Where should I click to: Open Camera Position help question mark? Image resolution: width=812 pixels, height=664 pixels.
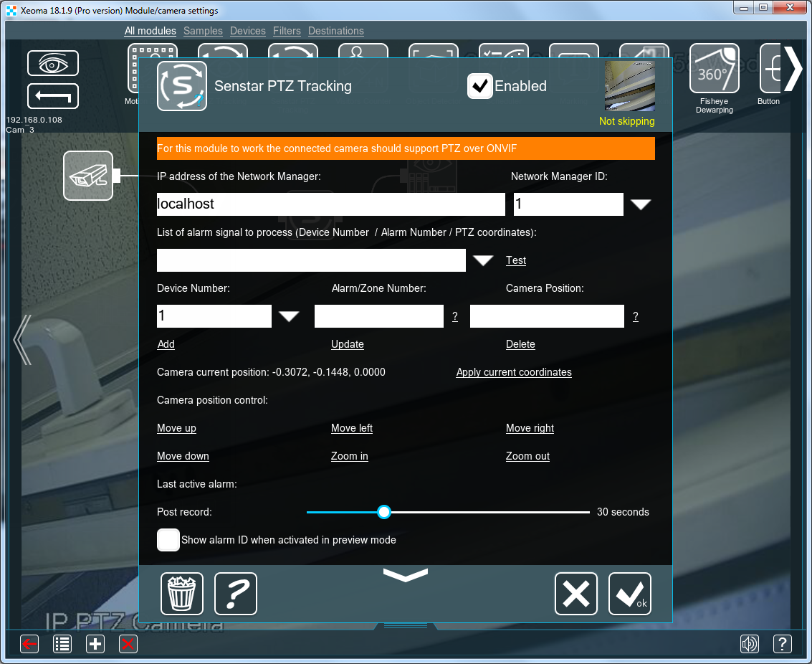coord(636,316)
